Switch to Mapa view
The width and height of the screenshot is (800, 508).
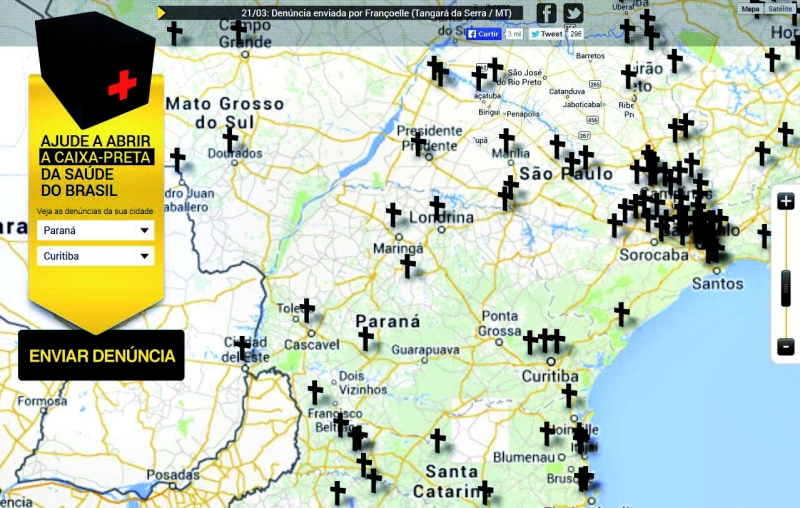click(750, 9)
